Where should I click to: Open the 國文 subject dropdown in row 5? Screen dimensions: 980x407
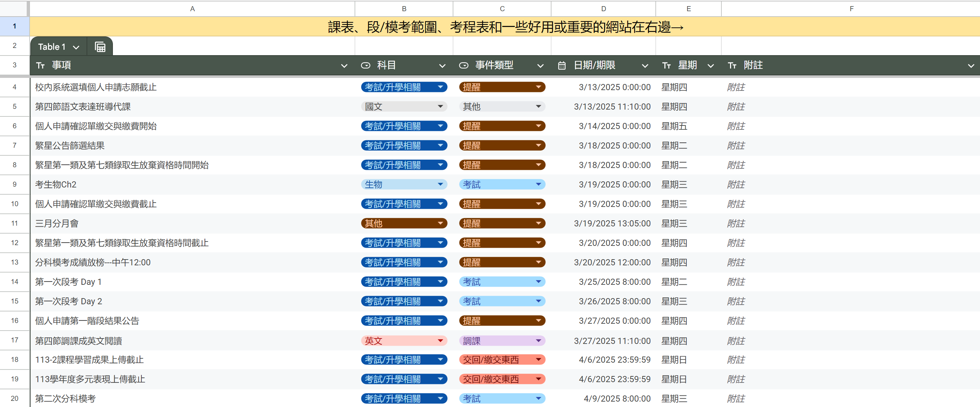coord(440,106)
